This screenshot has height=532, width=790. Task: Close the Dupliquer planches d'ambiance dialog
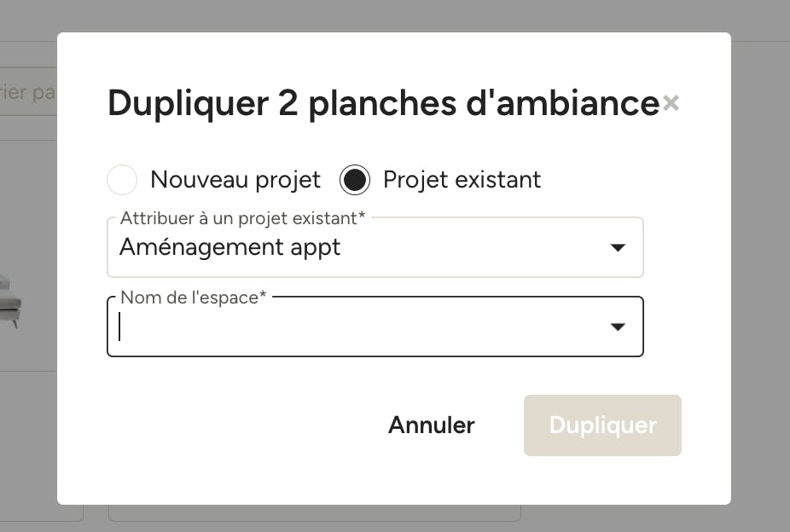(x=671, y=103)
